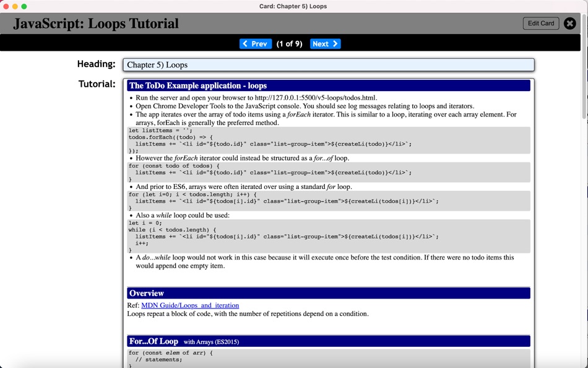
Task: Click the 'for (let i=0; i < todos.length; i++)' code line
Action: point(192,195)
